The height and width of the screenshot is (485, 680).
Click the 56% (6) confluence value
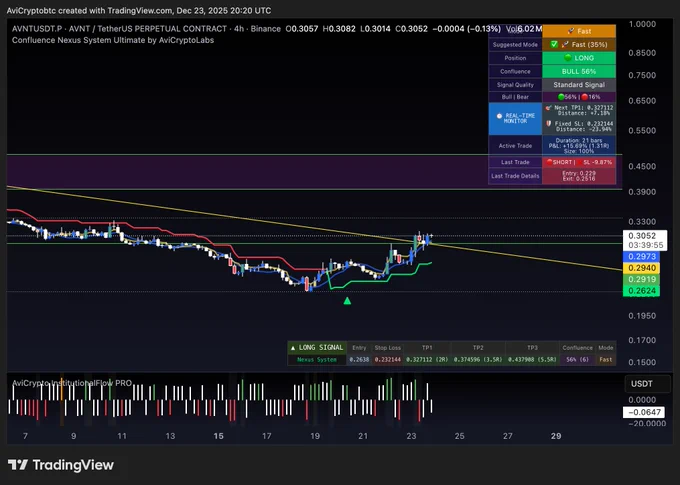click(x=577, y=360)
